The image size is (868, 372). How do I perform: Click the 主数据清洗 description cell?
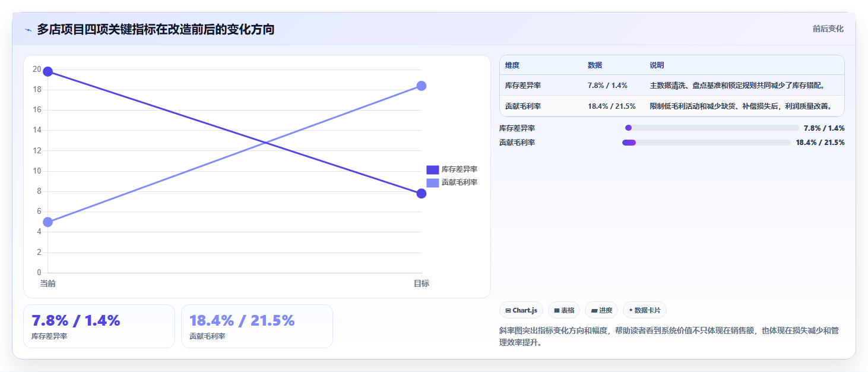click(737, 86)
